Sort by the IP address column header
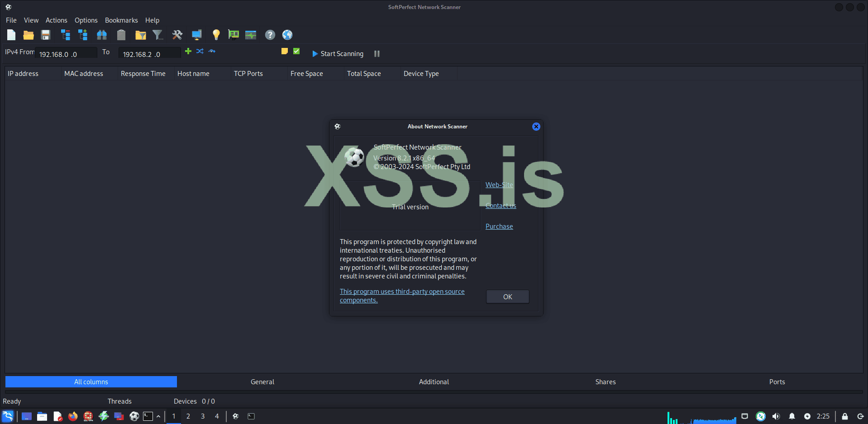The image size is (868, 424). point(33,74)
